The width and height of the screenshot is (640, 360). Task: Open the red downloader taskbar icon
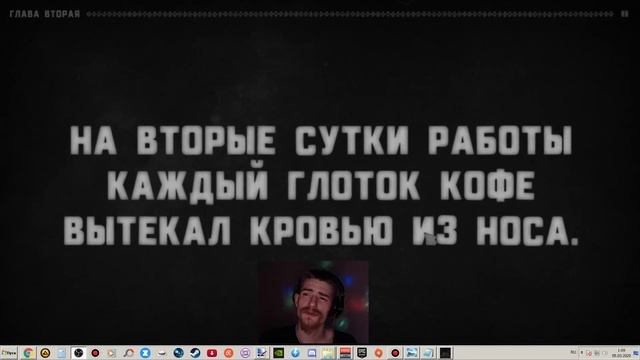212,353
